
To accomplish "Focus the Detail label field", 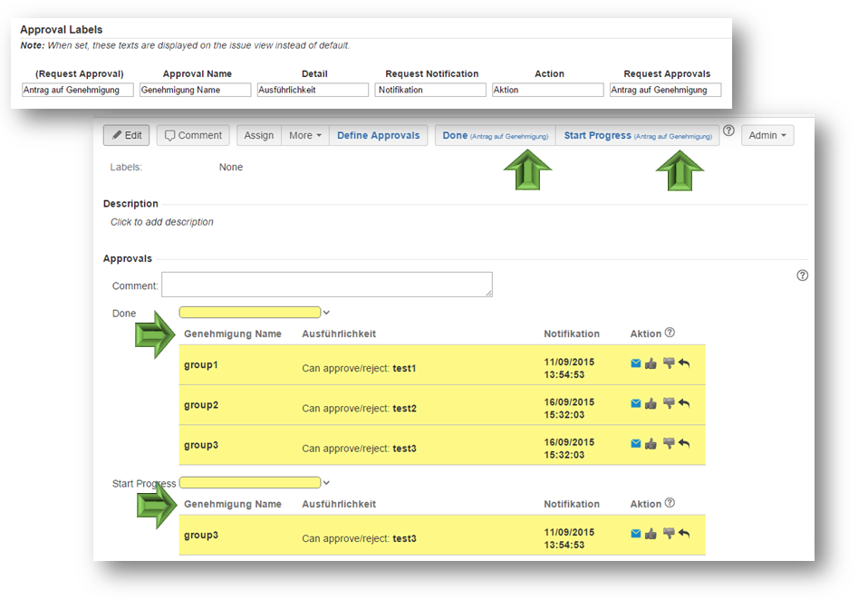I will 313,90.
